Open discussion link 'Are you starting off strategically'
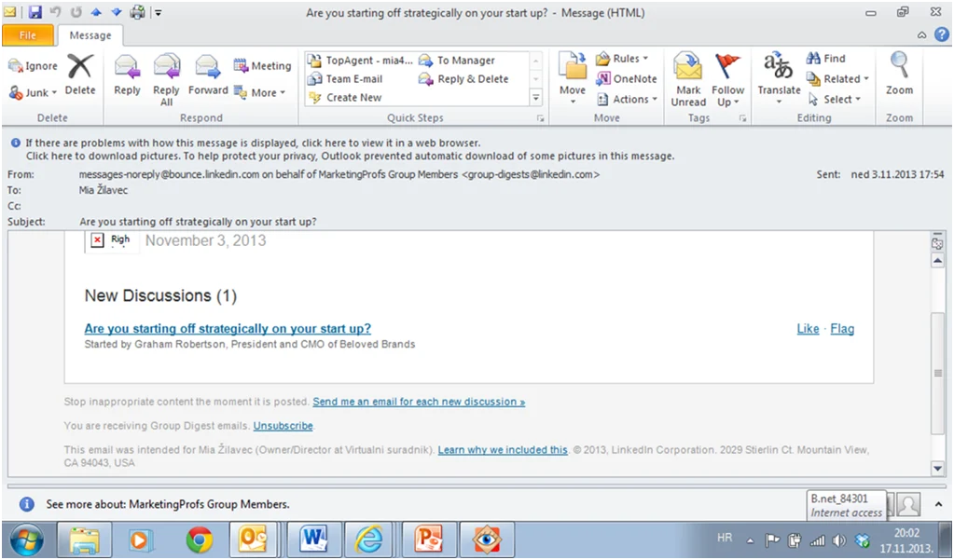Image resolution: width=954 pixels, height=560 pixels. [x=228, y=328]
